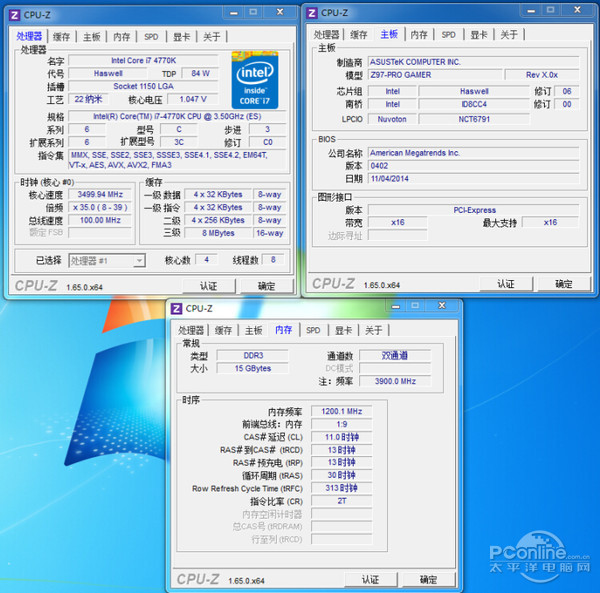Click the core speed value 3499.94 MHz
The height and width of the screenshot is (593, 600).
pos(100,194)
